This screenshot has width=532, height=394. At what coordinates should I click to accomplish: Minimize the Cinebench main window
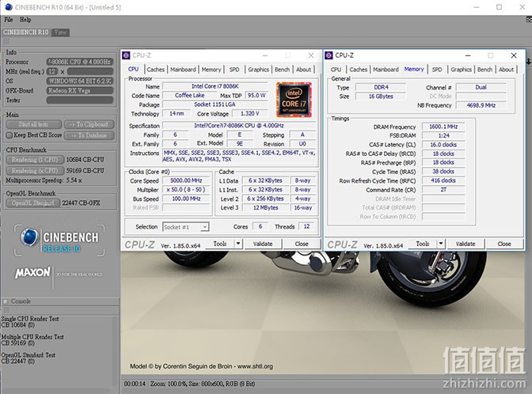tap(477, 7)
